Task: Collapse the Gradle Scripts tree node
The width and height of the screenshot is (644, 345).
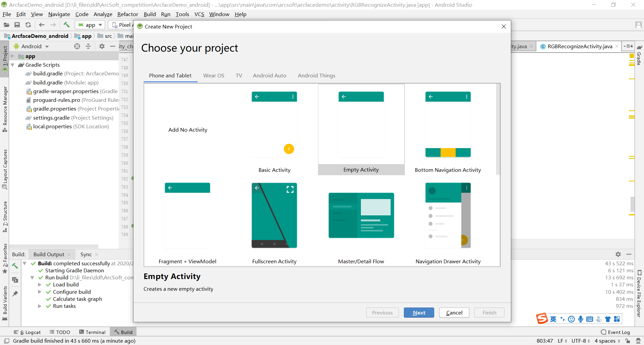Action: (x=13, y=65)
